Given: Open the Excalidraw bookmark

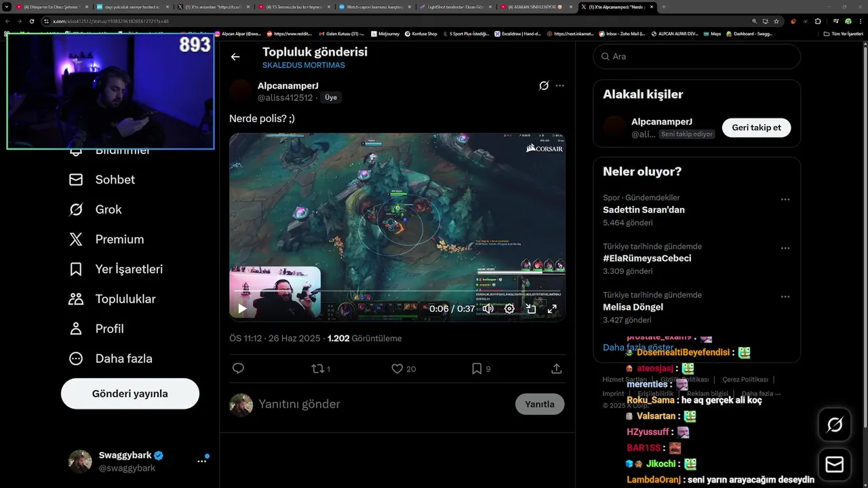Looking at the screenshot, I should point(517,33).
